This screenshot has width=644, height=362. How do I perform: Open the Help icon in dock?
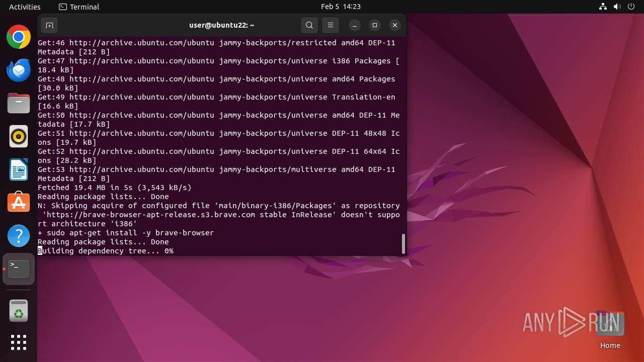tap(19, 236)
